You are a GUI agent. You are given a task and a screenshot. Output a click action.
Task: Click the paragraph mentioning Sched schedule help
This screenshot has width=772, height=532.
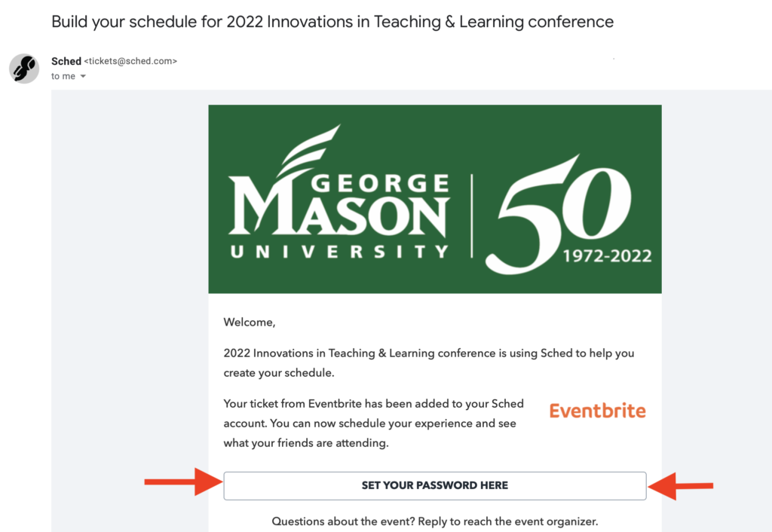(x=429, y=362)
